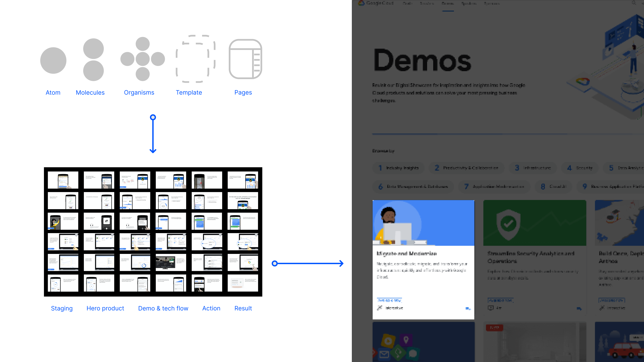Select Data Management & Databases chip
Viewport: 644px width, 362px height.
pyautogui.click(x=413, y=187)
